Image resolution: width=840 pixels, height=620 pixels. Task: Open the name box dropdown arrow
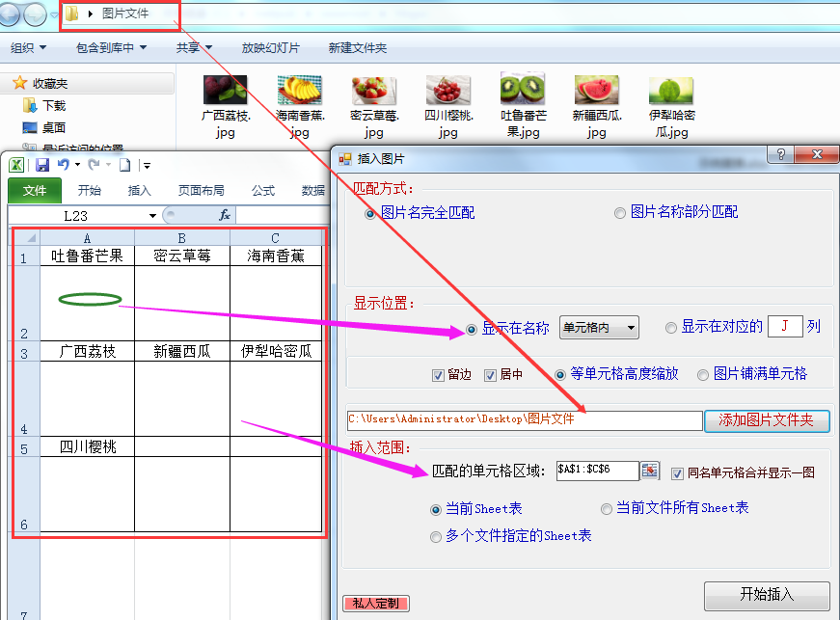tap(152, 216)
